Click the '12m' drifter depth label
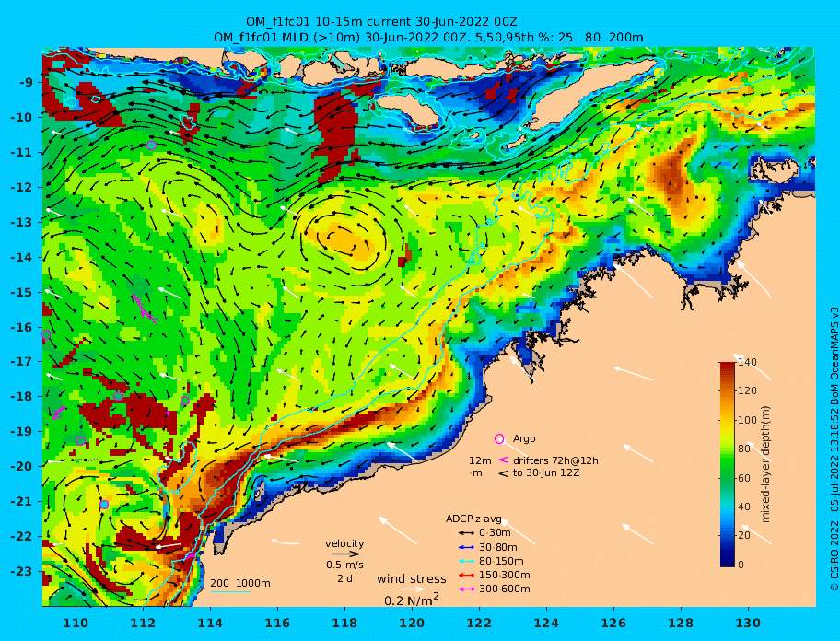 tap(480, 460)
